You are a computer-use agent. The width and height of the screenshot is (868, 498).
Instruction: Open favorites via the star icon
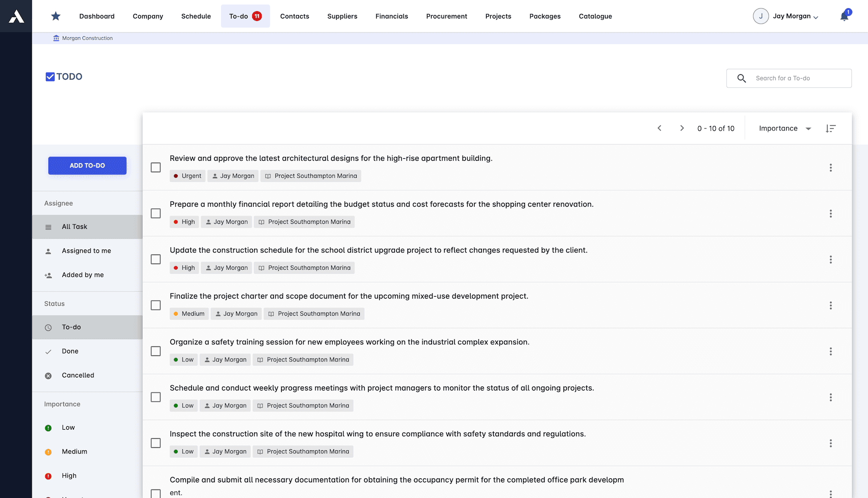(55, 16)
